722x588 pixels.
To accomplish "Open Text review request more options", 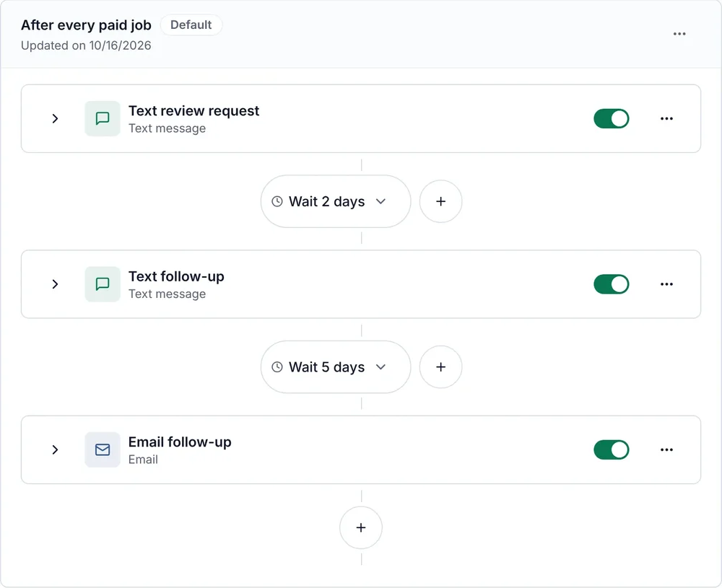I will (666, 119).
